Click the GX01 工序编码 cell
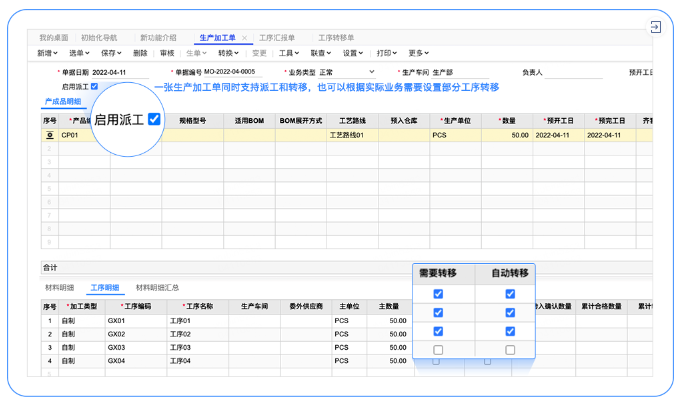 [x=136, y=321]
